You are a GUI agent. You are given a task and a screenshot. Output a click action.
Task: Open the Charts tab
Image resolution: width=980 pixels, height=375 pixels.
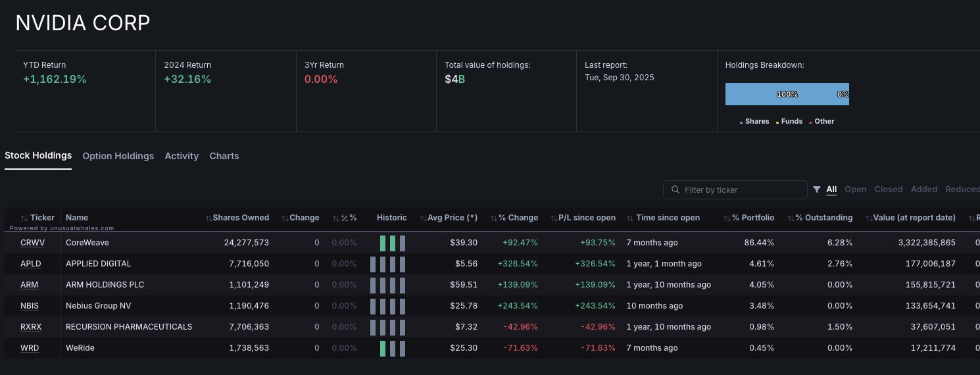(x=224, y=156)
